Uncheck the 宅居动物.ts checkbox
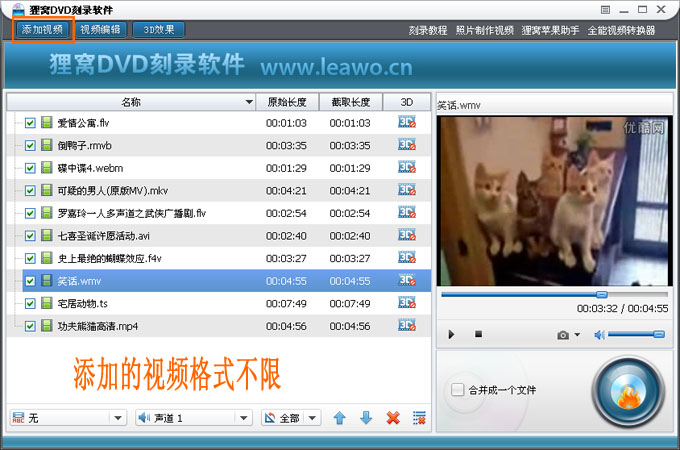This screenshot has width=680, height=450. coord(30,303)
